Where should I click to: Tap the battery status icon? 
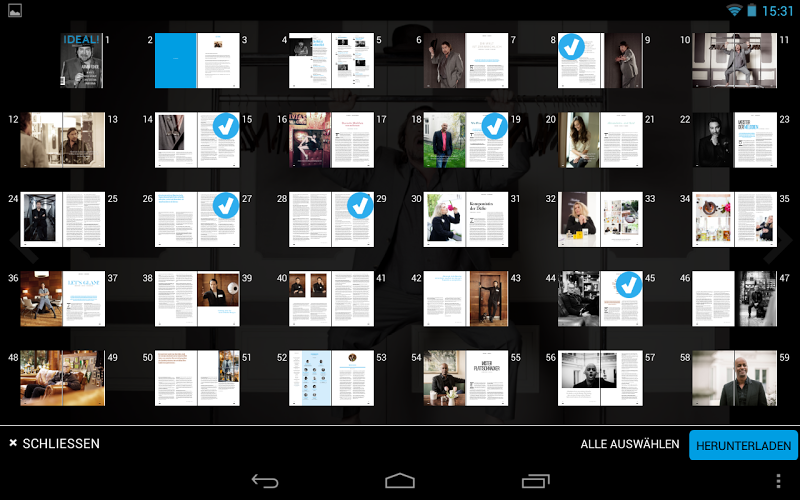[752, 10]
